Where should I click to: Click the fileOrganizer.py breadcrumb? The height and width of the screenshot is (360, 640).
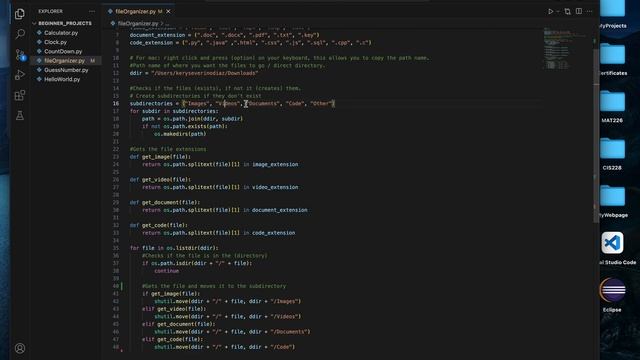pos(138,24)
